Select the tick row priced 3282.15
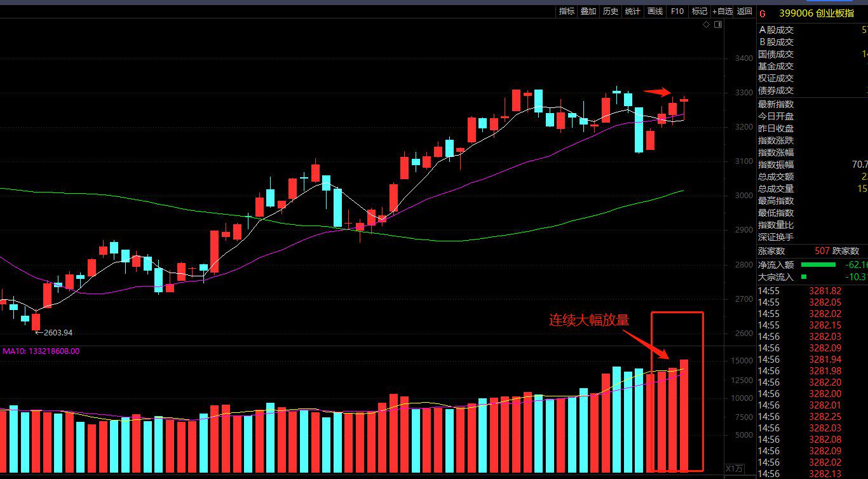Screen dimensions: 868x479 coord(812,325)
